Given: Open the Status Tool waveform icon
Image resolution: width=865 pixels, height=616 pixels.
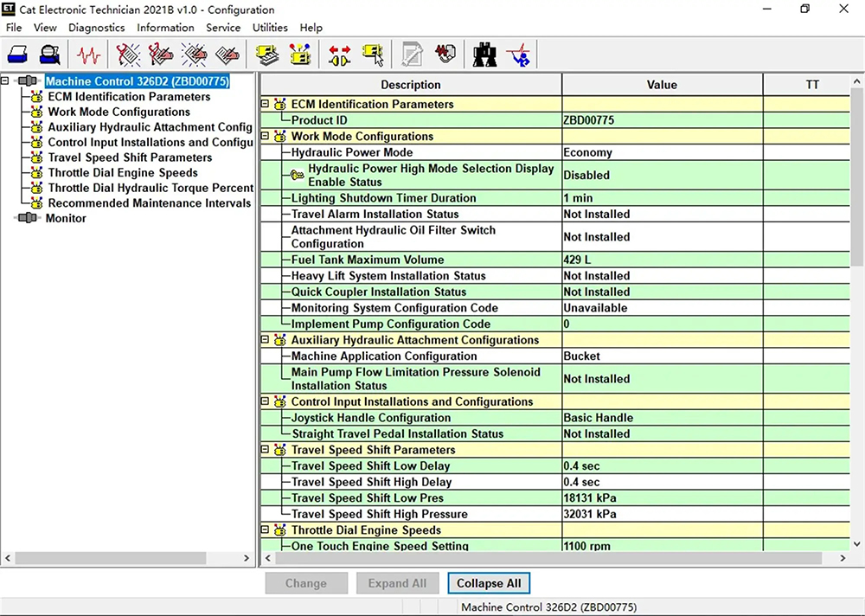Looking at the screenshot, I should (x=88, y=55).
